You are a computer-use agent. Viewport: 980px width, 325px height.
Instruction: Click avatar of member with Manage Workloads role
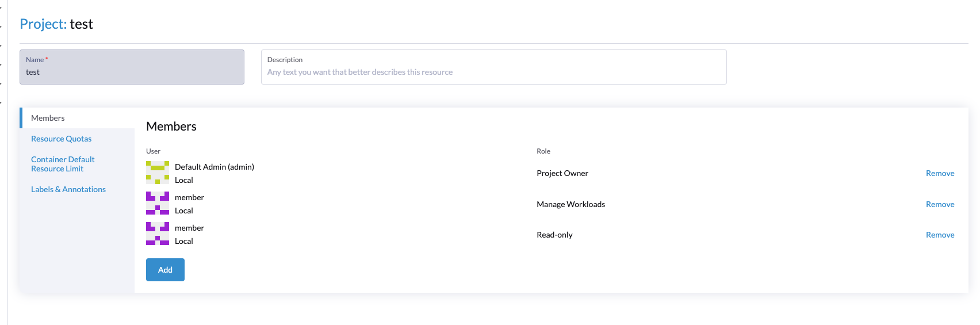(x=158, y=203)
